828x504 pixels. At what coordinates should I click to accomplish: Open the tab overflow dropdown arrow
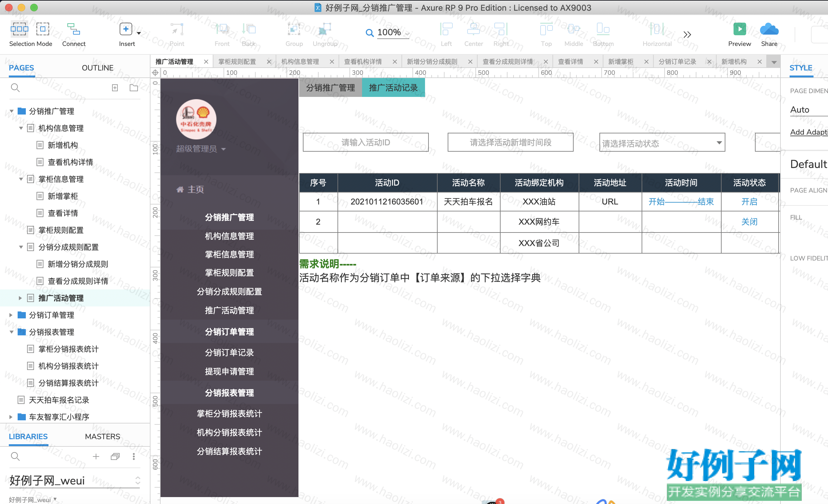pos(774,62)
